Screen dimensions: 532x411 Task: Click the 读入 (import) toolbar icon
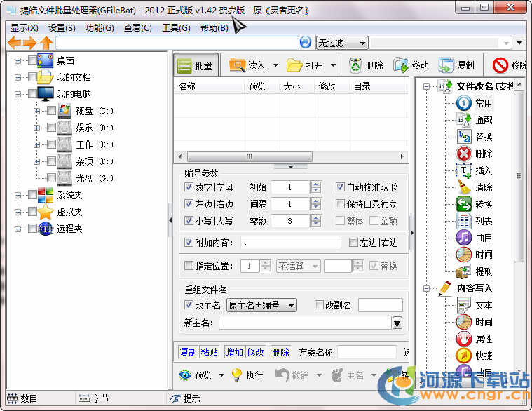(238, 65)
